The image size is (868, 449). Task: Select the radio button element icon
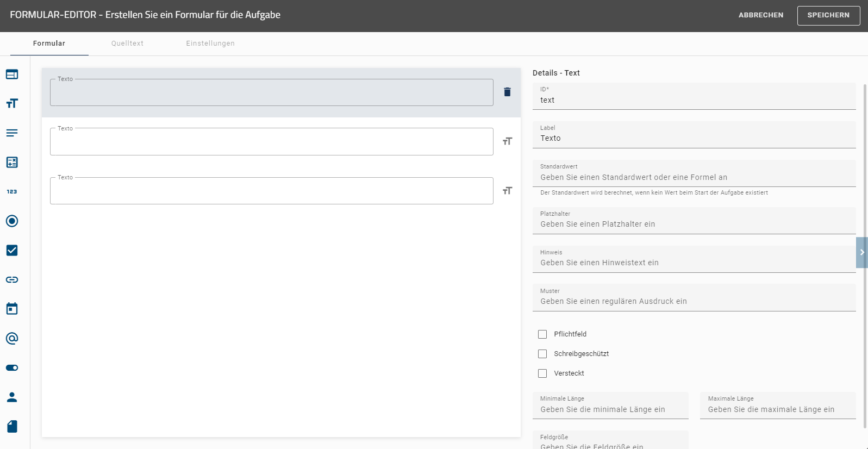(12, 221)
